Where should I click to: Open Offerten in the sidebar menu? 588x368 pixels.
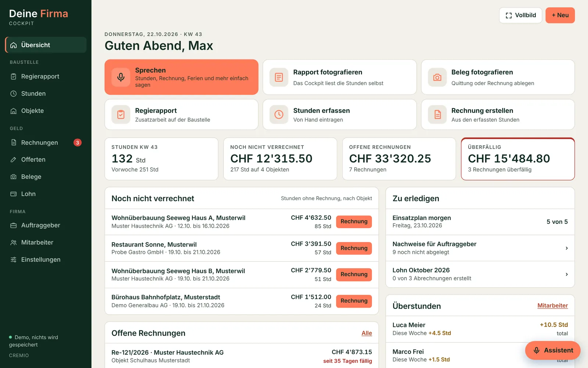click(46, 160)
